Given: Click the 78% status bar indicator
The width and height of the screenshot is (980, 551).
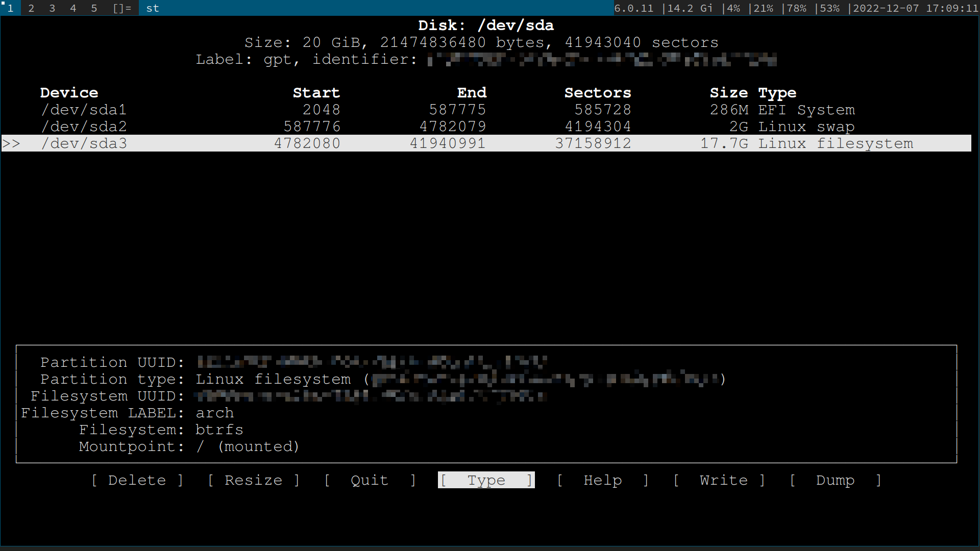Looking at the screenshot, I should pos(796,8).
